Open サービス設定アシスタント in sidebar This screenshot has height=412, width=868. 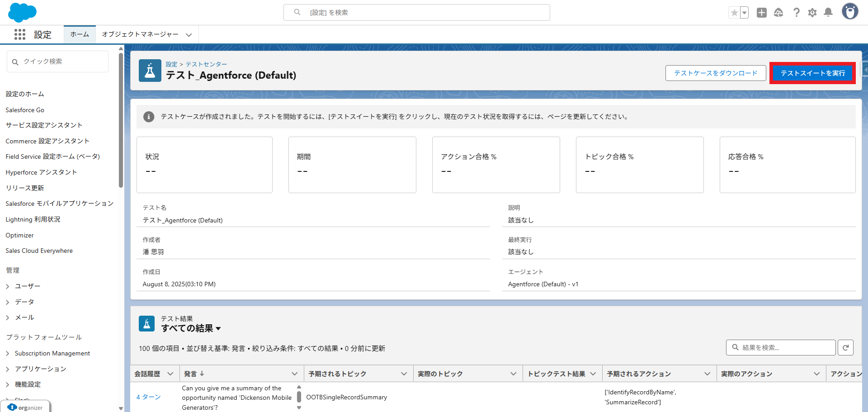coord(44,125)
